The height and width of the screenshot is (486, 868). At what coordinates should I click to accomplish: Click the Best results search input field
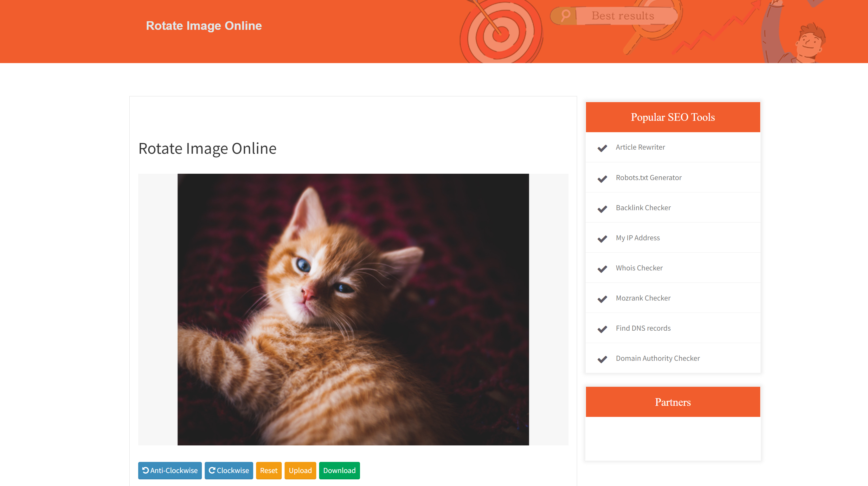(x=623, y=15)
